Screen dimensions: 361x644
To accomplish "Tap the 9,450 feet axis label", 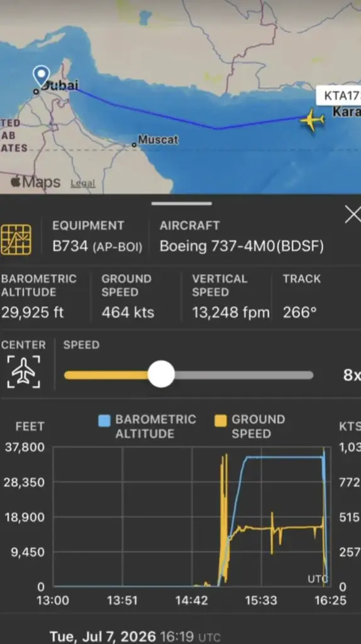I will click(x=28, y=552).
